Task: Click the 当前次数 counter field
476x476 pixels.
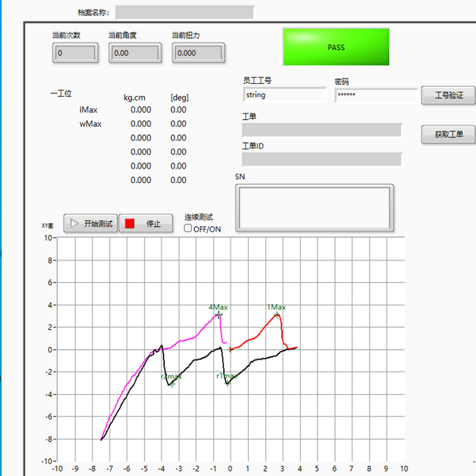Action: pos(75,53)
